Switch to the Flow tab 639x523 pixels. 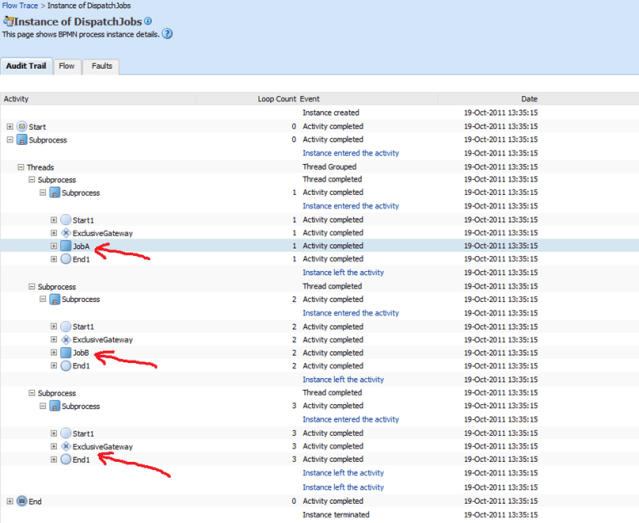(66, 67)
